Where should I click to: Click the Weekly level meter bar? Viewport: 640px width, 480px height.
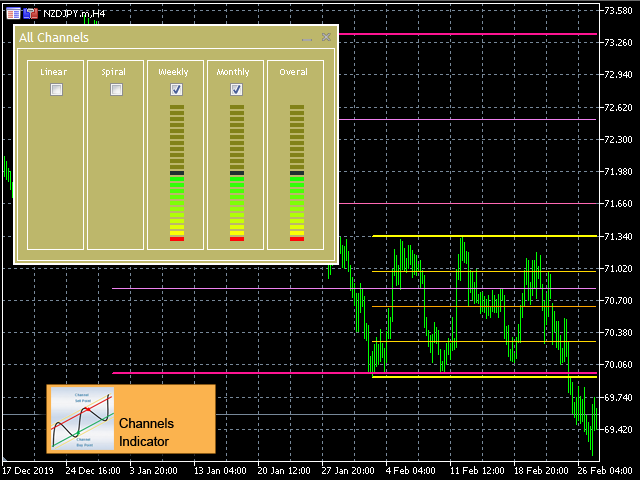click(x=176, y=172)
